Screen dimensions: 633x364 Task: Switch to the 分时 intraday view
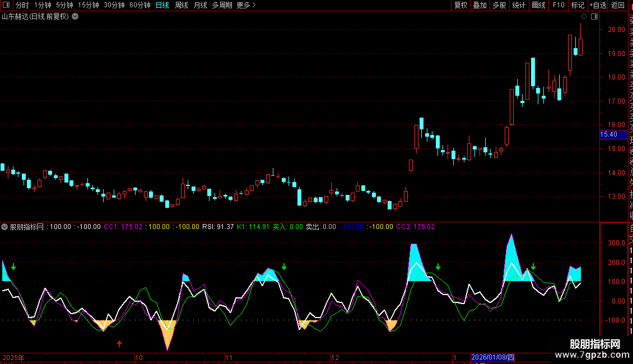pos(22,5)
